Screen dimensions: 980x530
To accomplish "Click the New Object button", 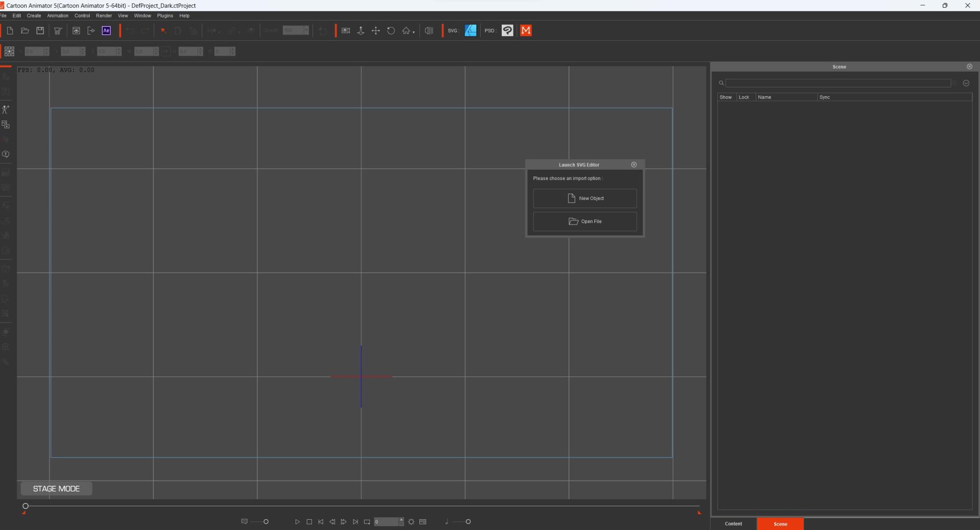I will [x=585, y=198].
